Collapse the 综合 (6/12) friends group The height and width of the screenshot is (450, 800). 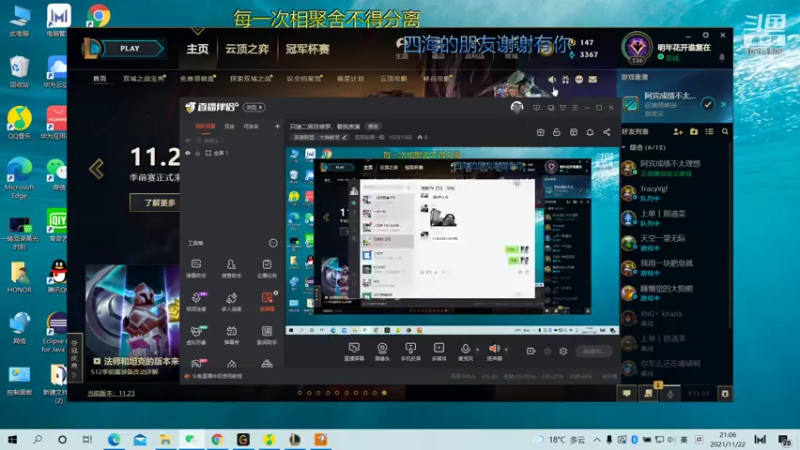tap(623, 147)
